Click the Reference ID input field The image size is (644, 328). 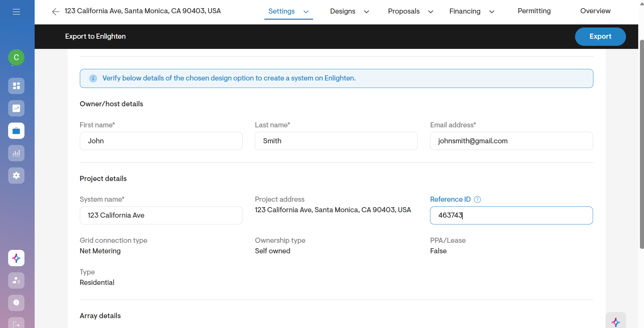coord(512,215)
